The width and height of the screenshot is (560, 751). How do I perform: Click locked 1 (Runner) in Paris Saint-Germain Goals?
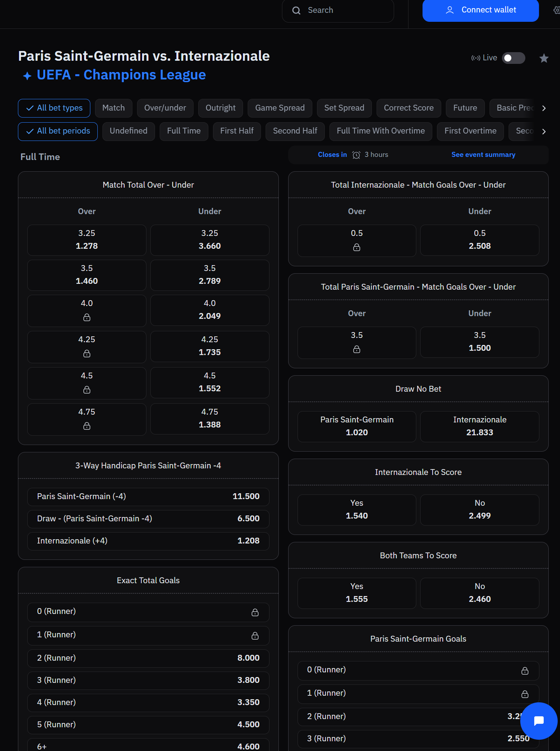tap(418, 694)
